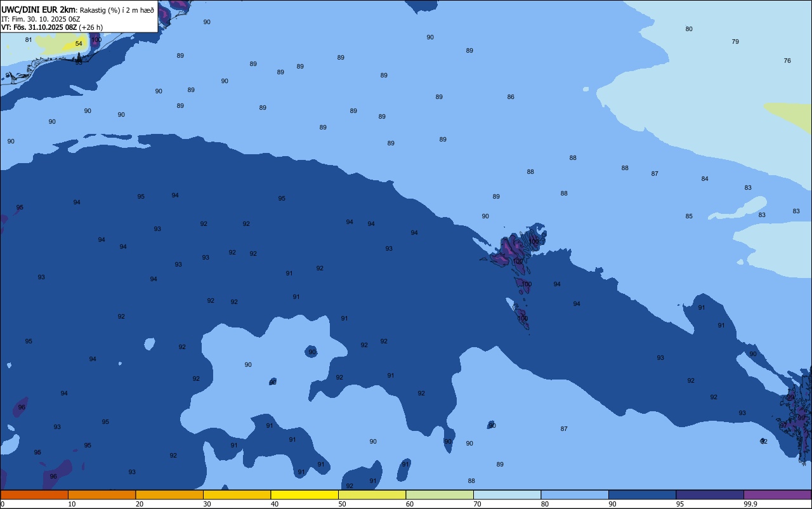The width and height of the screenshot is (812, 509).
Task: Click the 10–20 orange legend segment
Action: coord(101,494)
